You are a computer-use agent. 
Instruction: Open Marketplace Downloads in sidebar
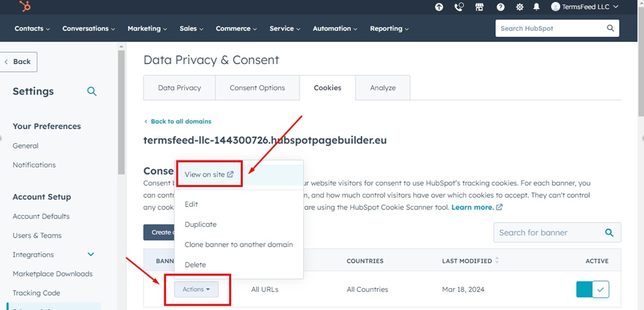click(x=53, y=274)
